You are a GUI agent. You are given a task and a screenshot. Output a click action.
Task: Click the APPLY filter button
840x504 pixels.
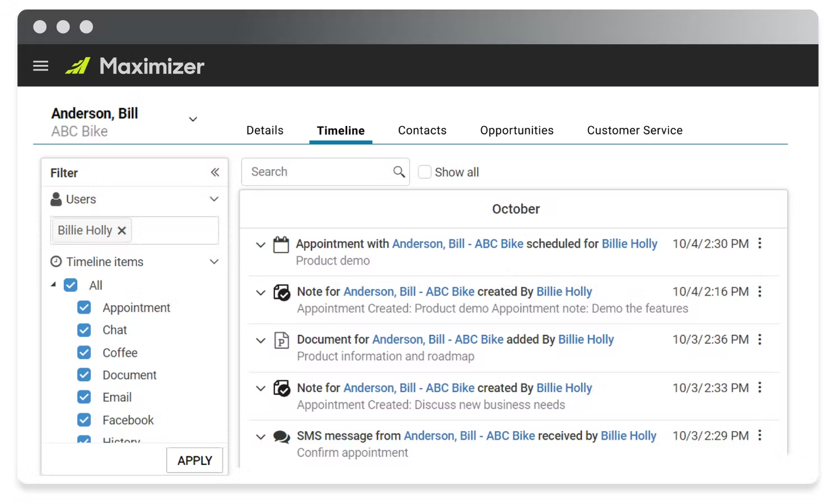[195, 460]
